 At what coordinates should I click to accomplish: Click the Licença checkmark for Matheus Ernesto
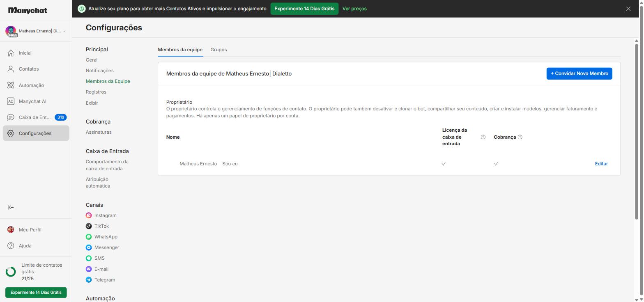444,164
